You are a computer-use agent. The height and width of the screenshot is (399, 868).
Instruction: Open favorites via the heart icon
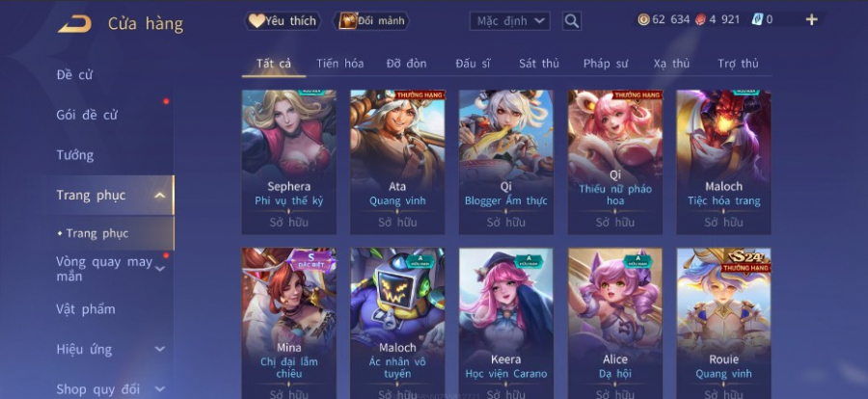(x=257, y=21)
